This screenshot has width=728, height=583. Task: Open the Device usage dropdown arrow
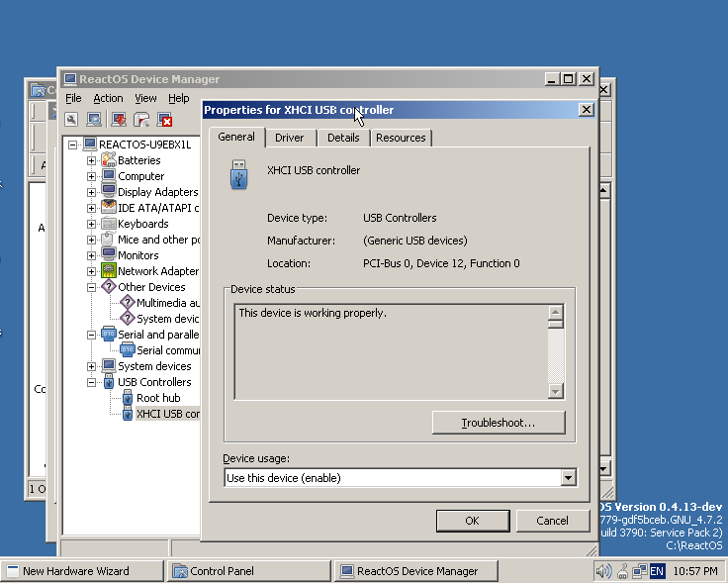pyautogui.click(x=568, y=477)
